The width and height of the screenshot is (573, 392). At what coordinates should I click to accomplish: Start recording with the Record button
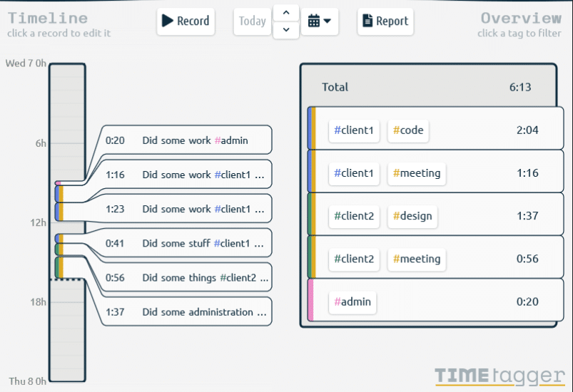(186, 21)
